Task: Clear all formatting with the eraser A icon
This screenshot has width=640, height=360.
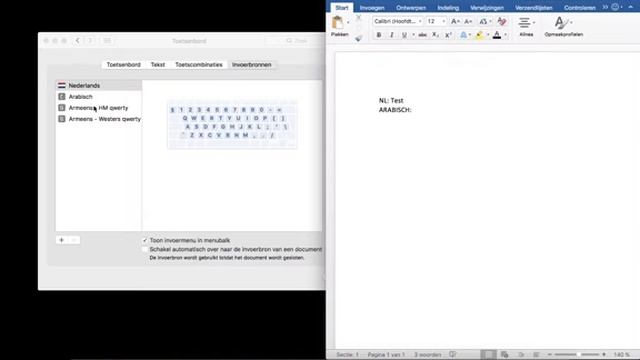Action: tap(502, 21)
